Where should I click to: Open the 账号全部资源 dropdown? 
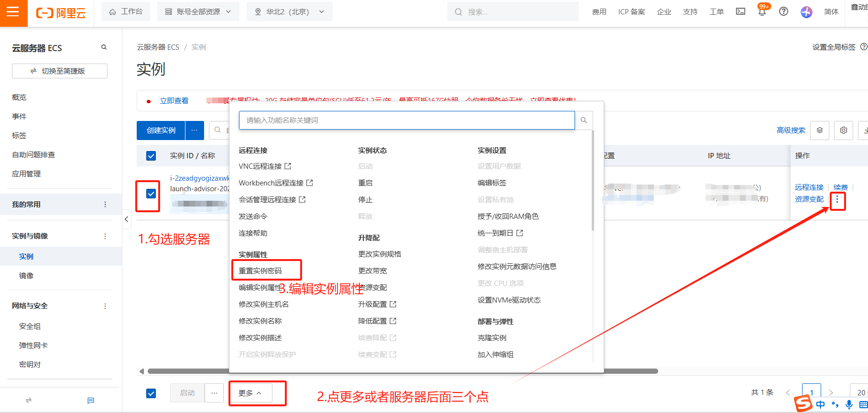click(x=198, y=12)
